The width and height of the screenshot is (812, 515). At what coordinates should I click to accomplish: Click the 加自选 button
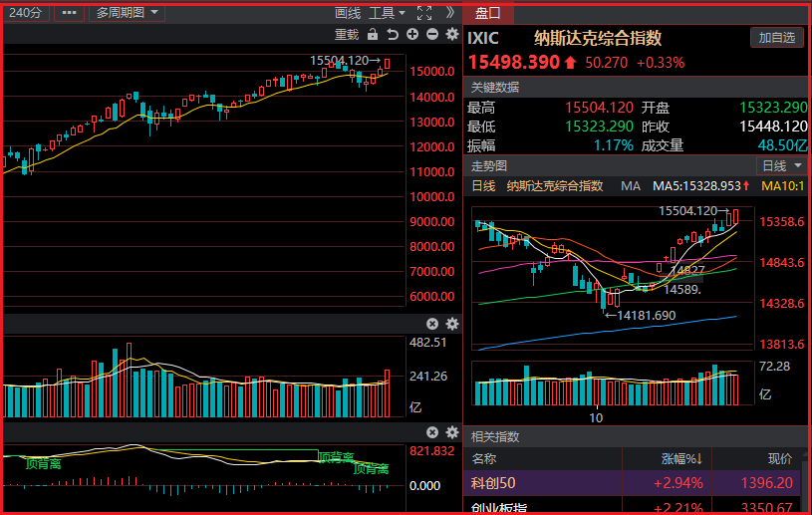777,37
